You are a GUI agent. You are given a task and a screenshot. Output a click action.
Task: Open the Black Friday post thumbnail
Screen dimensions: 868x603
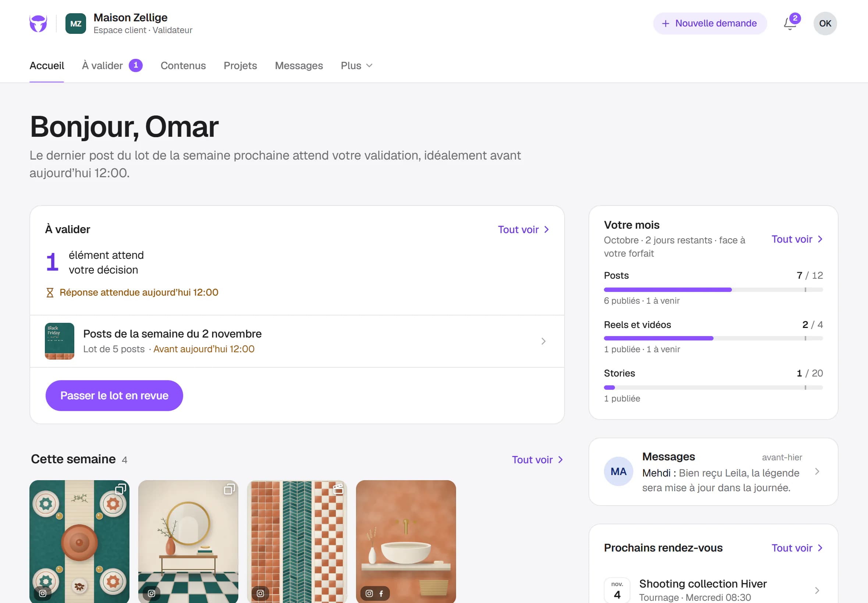[x=60, y=341]
